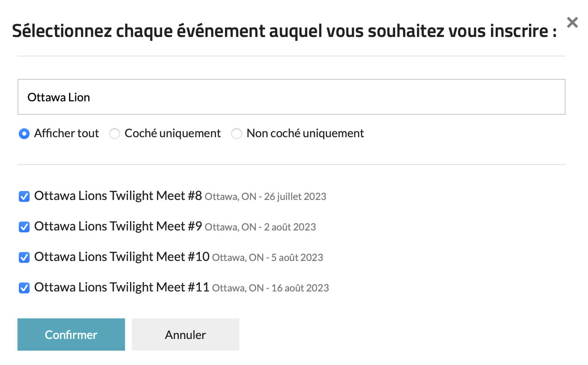
Task: Uncheck the Twilight Meet #9 checkbox
Action: [24, 227]
